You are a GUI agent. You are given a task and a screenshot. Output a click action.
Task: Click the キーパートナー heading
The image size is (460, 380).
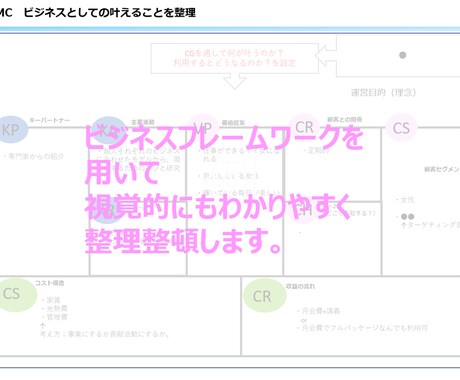point(50,120)
